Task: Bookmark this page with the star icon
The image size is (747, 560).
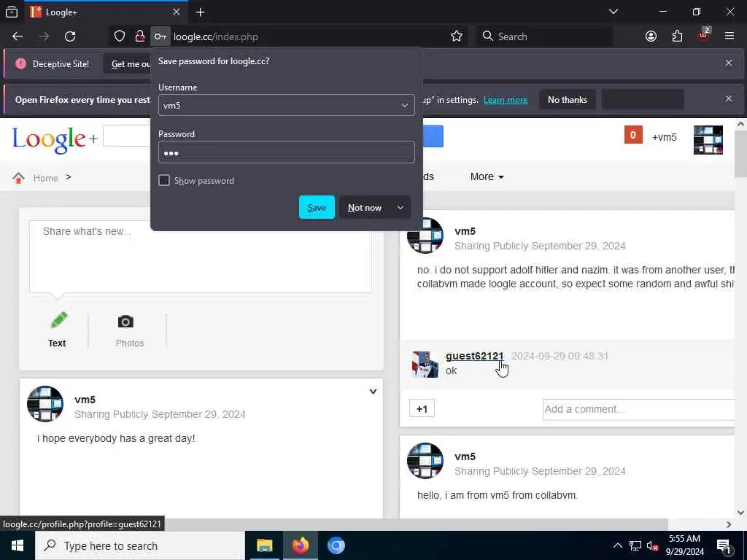Action: coord(457,36)
